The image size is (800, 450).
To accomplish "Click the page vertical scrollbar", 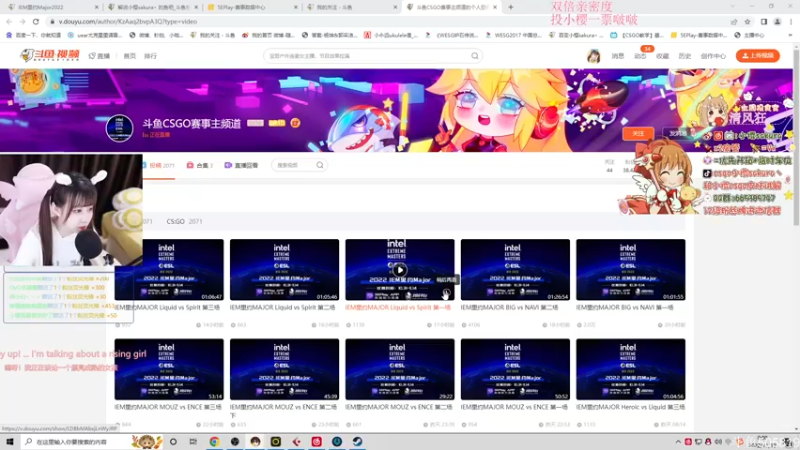I will (796, 138).
